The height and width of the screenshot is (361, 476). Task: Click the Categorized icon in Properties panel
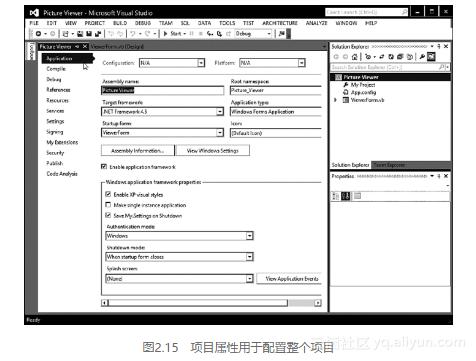[x=336, y=196]
